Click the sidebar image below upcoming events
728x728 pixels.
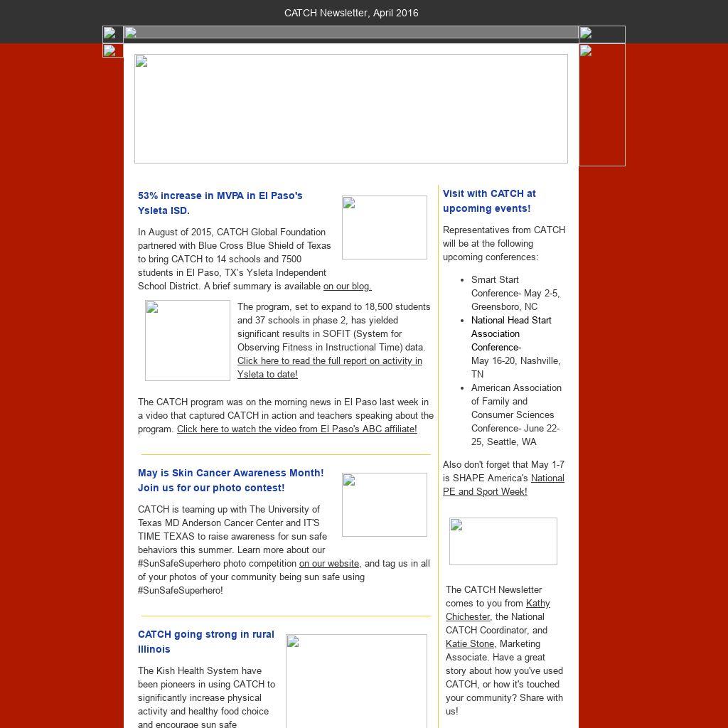[x=503, y=541]
